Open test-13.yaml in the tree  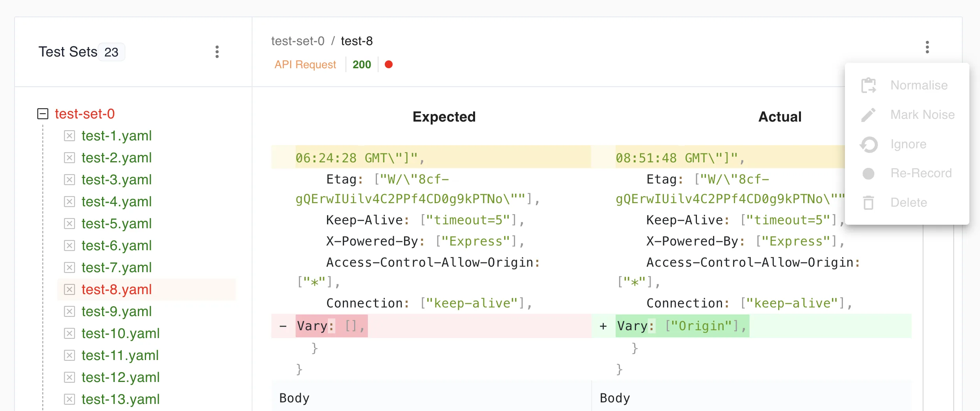121,399
